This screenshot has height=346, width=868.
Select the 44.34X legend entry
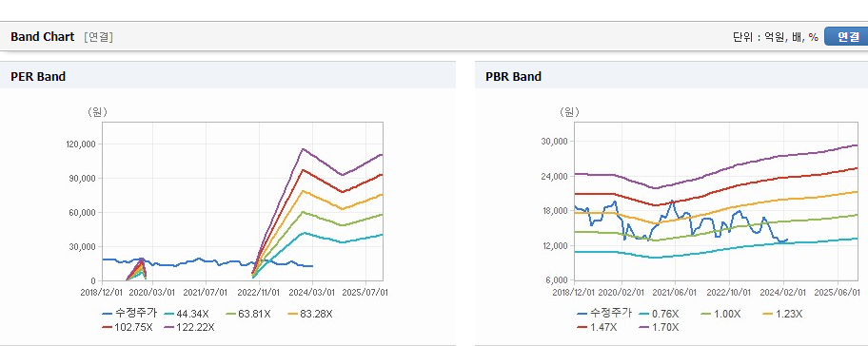pyautogui.click(x=187, y=314)
